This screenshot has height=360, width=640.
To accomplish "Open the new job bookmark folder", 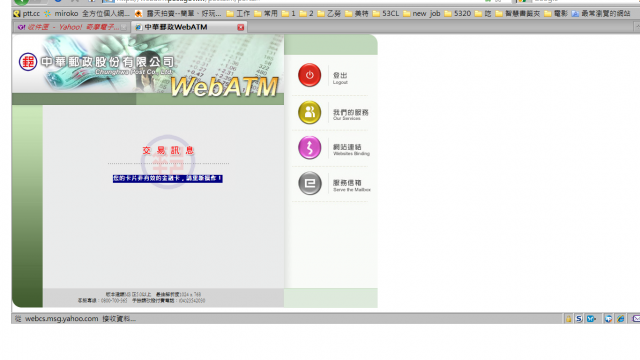I will point(422,13).
